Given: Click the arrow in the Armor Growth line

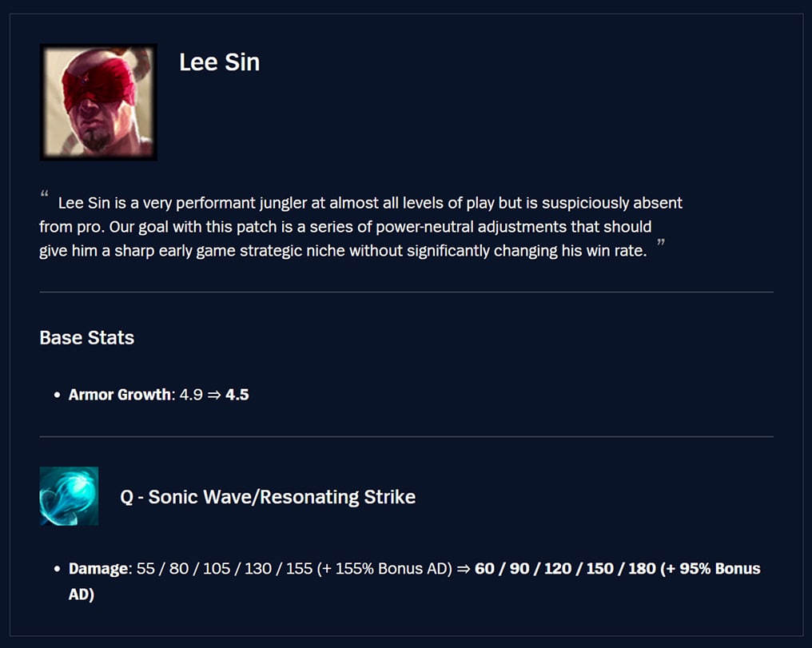Looking at the screenshot, I should tap(214, 395).
